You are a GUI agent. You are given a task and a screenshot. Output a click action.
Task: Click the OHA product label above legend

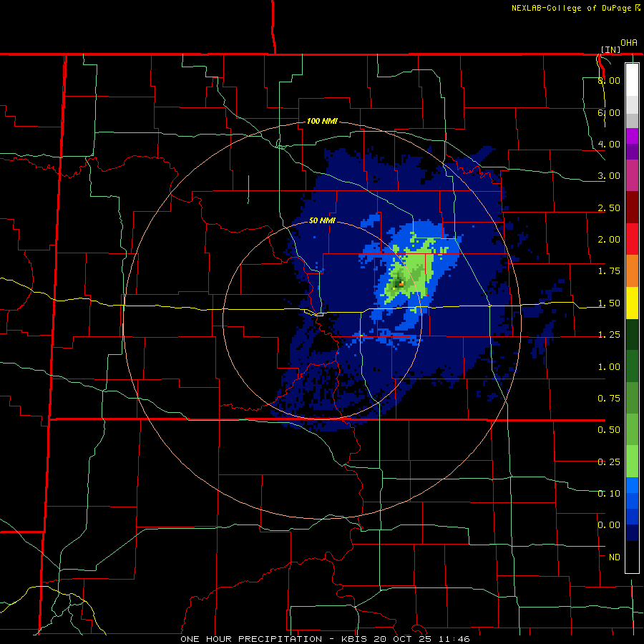[629, 43]
